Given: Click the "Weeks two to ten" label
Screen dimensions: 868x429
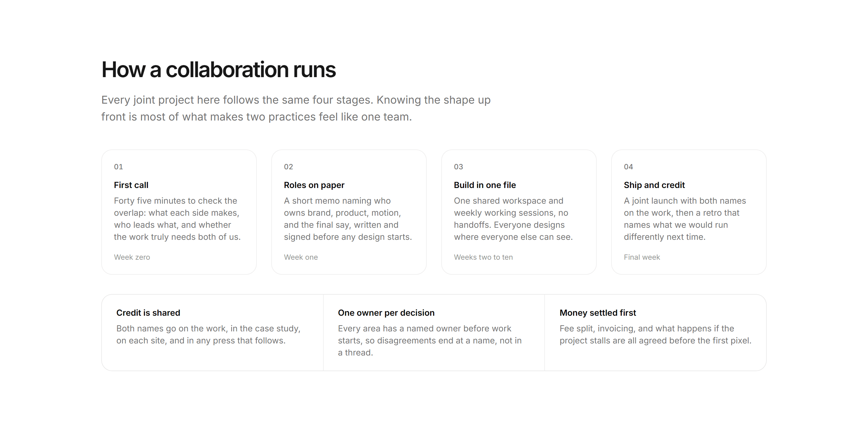Looking at the screenshot, I should pos(483,257).
